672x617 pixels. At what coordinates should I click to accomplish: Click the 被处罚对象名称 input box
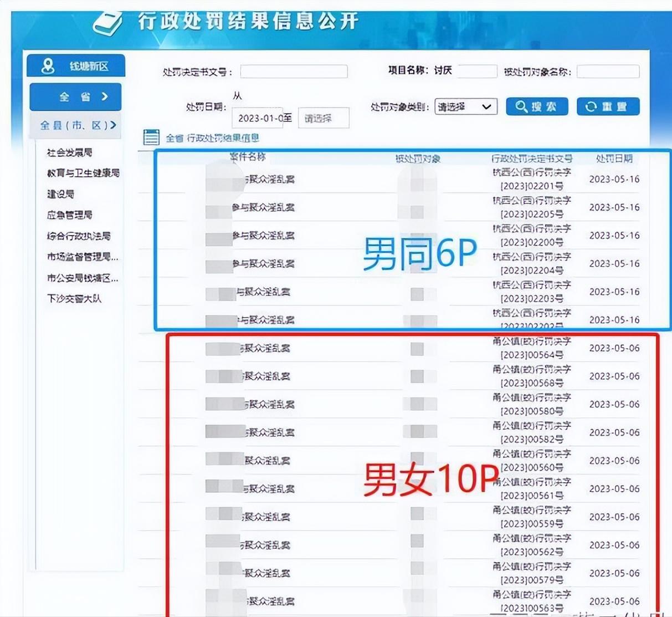point(607,72)
